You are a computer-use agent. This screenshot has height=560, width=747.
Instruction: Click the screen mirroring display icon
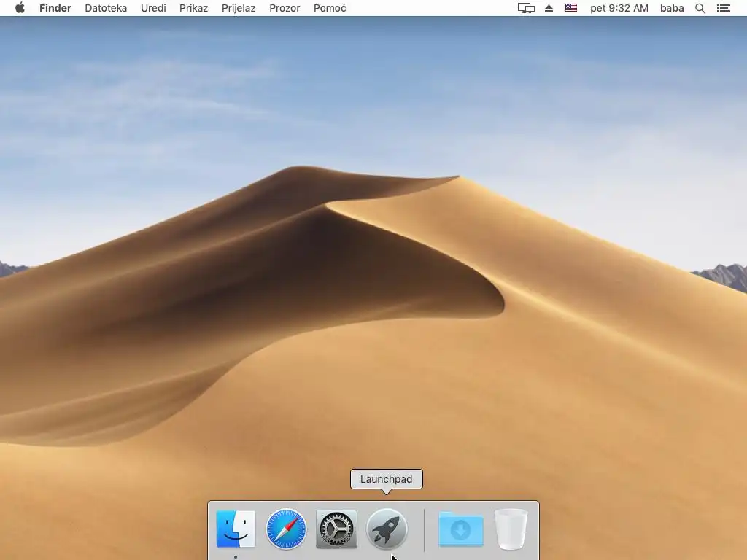(x=526, y=8)
